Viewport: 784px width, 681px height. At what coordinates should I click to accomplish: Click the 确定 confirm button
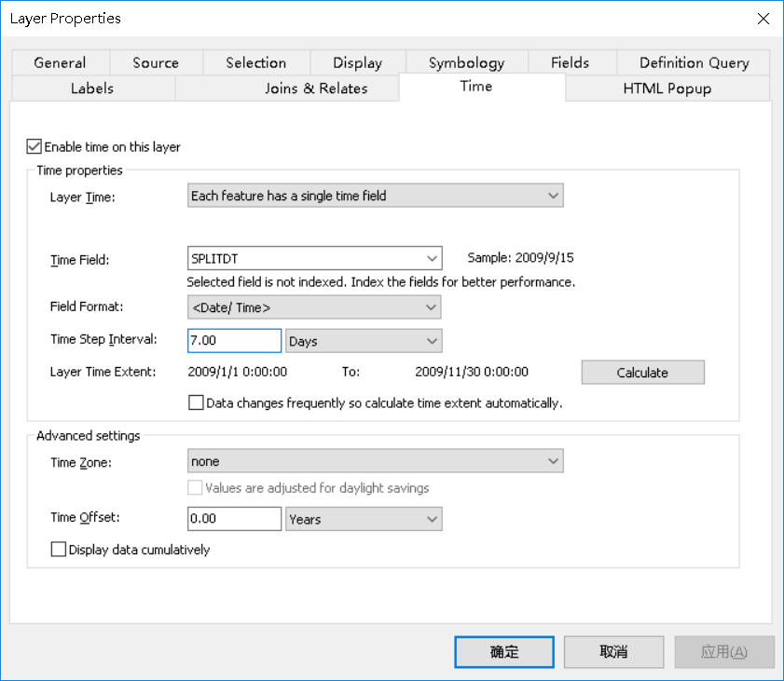pos(503,651)
